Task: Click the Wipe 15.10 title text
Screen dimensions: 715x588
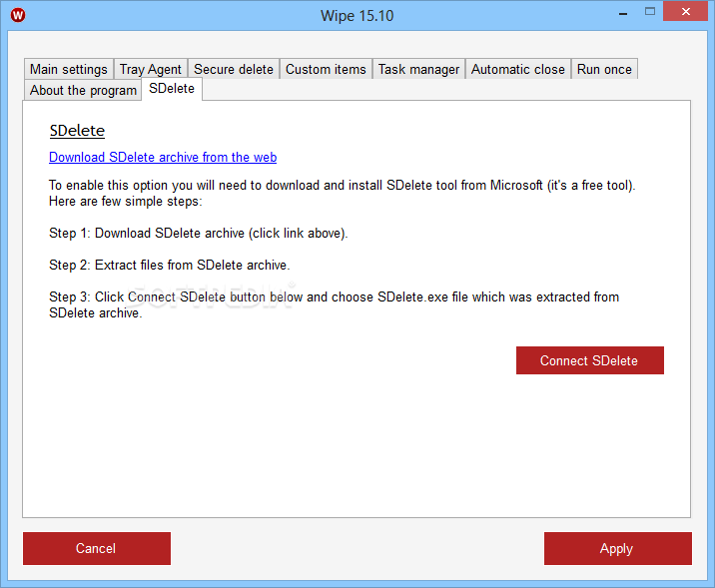Action: click(357, 16)
